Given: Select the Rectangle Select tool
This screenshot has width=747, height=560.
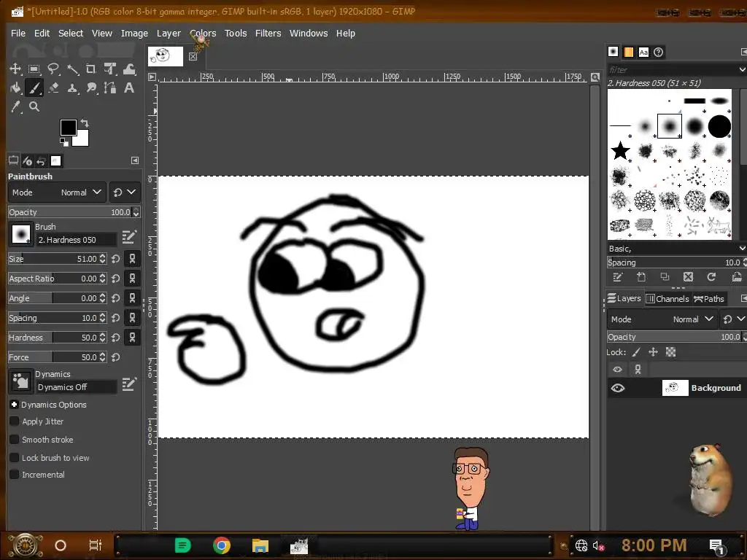Looking at the screenshot, I should pyautogui.click(x=34, y=69).
